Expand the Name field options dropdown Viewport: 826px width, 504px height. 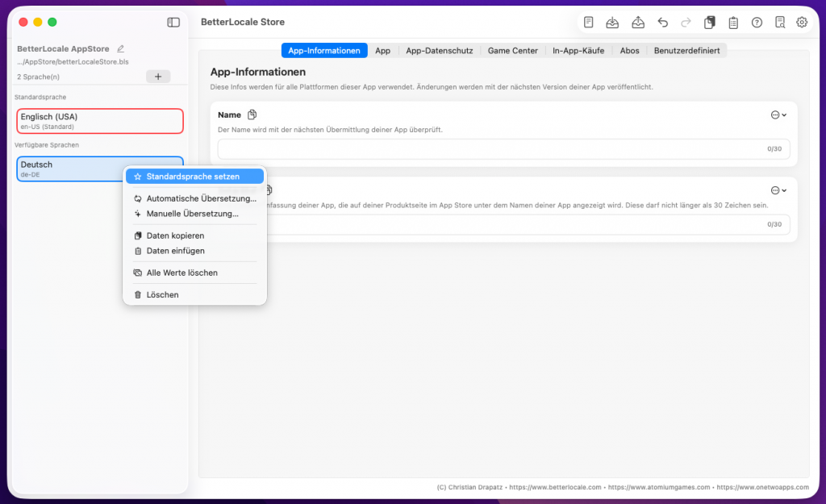778,115
